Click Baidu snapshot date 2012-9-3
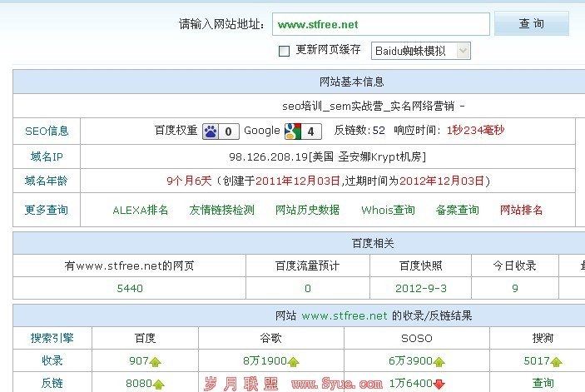This screenshot has width=585, height=392. pos(420,289)
